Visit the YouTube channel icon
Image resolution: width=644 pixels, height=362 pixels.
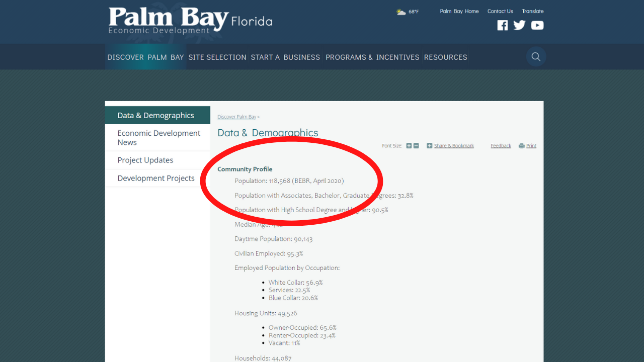pos(537,25)
